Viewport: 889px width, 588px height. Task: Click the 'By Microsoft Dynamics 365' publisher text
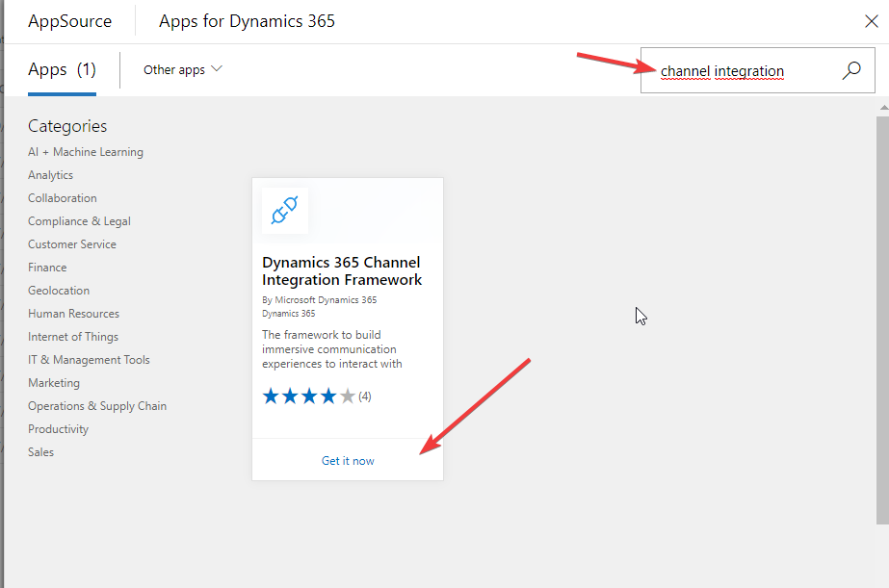[319, 299]
